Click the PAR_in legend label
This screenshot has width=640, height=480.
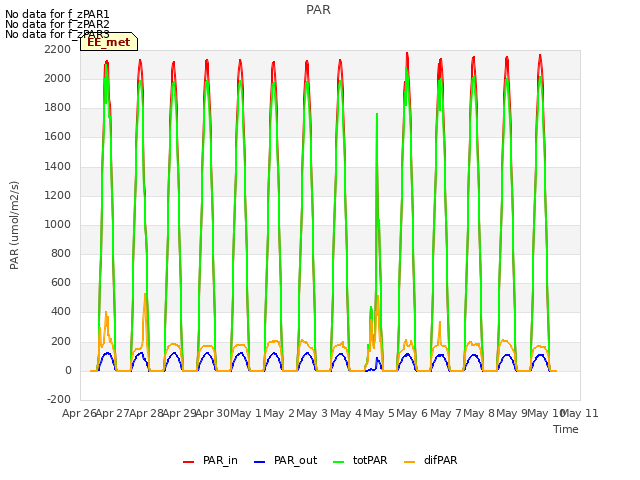[220, 460]
